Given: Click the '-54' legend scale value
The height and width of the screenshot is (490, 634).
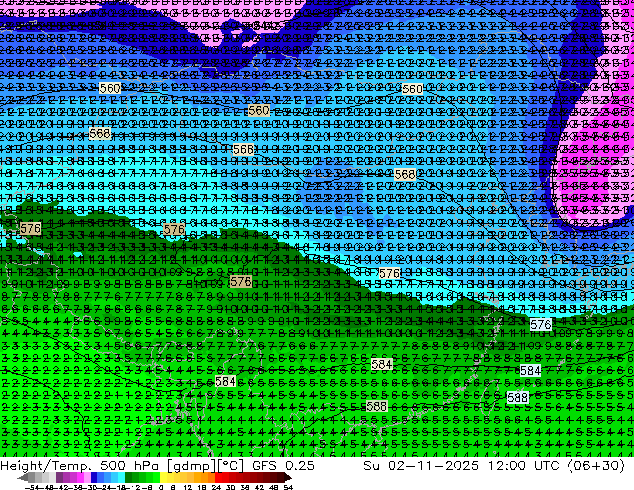Looking at the screenshot, I should pos(32,487).
